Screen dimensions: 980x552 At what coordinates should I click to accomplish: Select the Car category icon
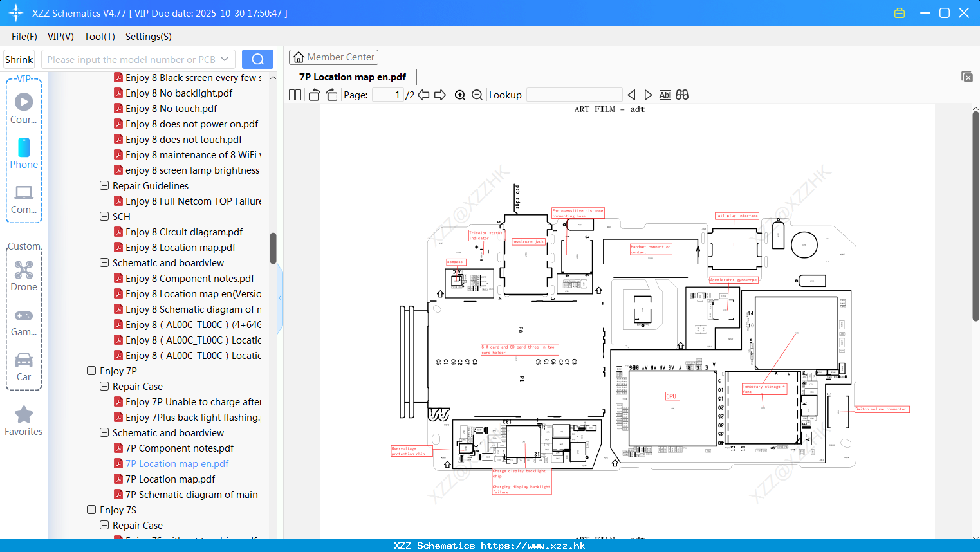tap(24, 367)
